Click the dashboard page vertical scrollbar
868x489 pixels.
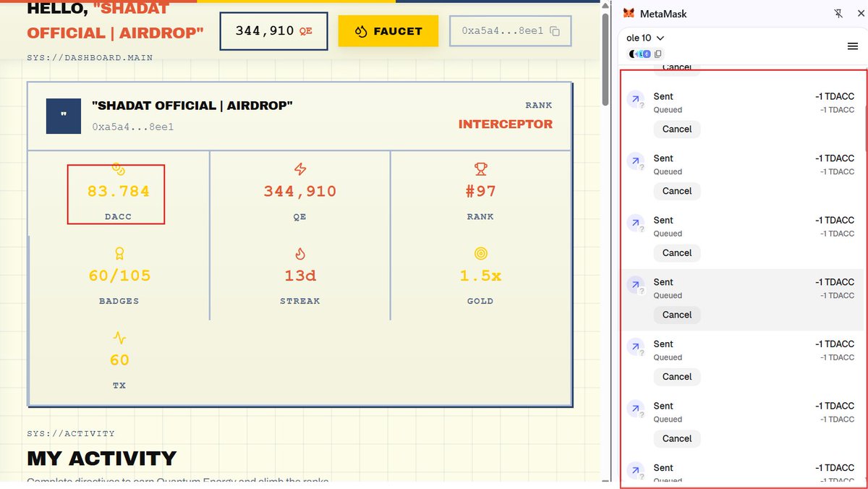(605, 59)
